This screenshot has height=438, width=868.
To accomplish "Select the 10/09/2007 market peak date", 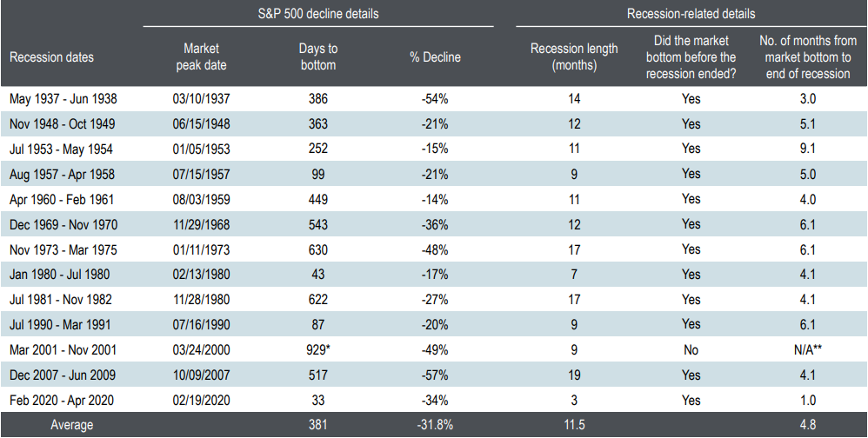I will (x=202, y=375).
